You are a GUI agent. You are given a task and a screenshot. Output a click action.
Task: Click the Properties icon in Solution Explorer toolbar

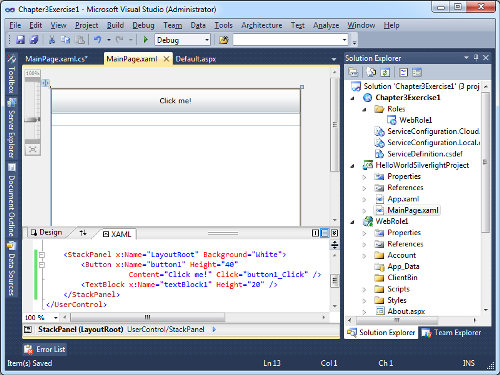pyautogui.click(x=353, y=72)
